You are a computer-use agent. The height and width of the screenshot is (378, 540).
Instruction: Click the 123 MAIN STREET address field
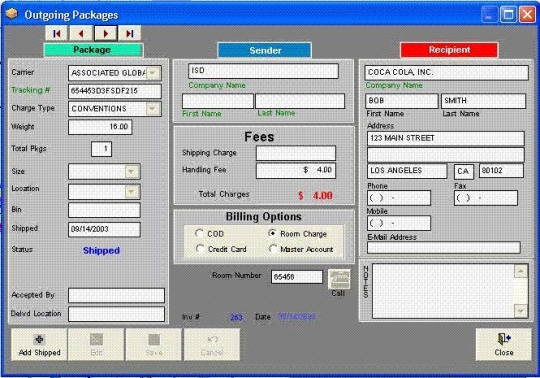tap(446, 138)
